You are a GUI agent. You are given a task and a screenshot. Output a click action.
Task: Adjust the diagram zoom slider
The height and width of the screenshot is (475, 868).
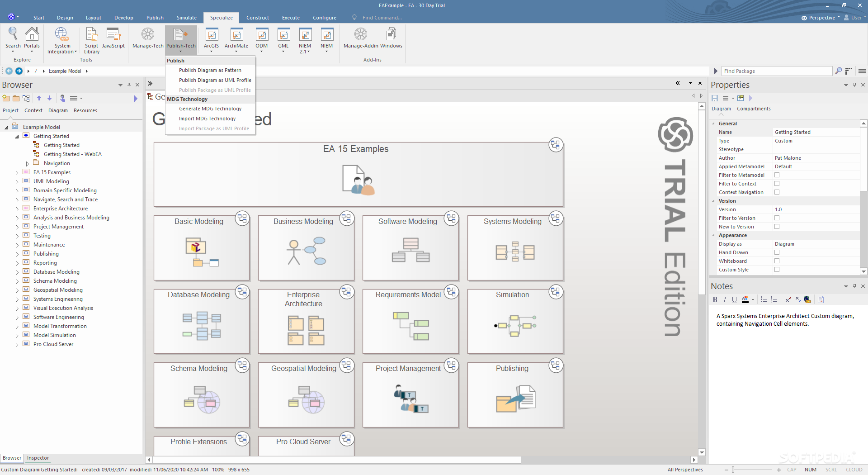pos(733,470)
